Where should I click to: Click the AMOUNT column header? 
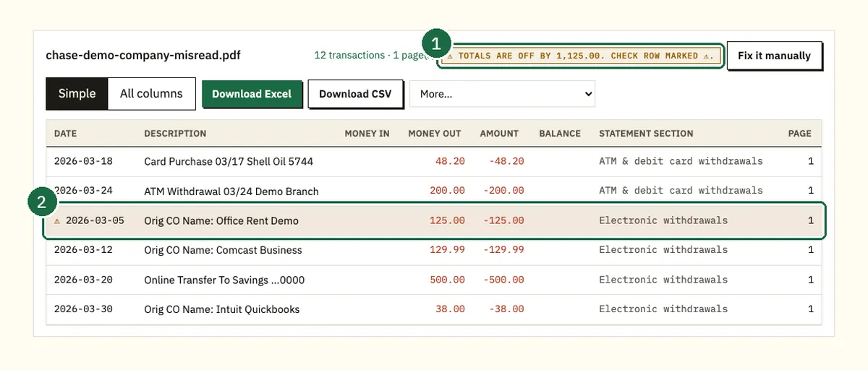pos(499,134)
